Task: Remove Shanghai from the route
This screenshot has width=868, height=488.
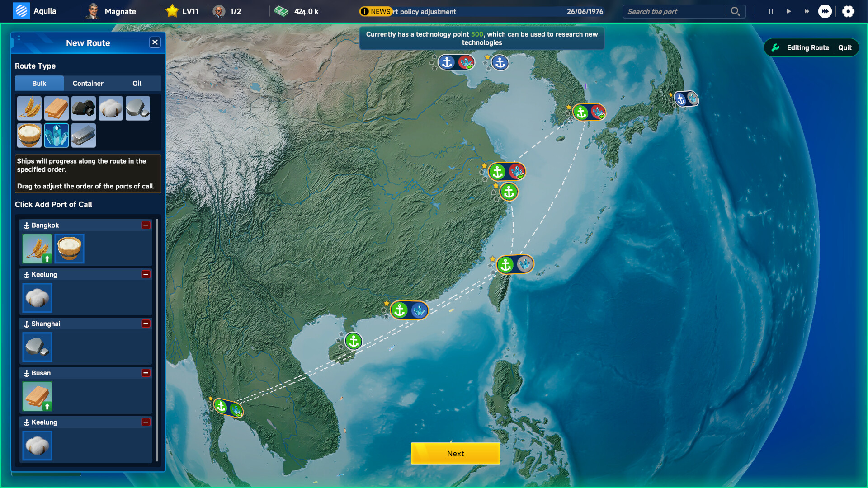Action: click(x=146, y=324)
